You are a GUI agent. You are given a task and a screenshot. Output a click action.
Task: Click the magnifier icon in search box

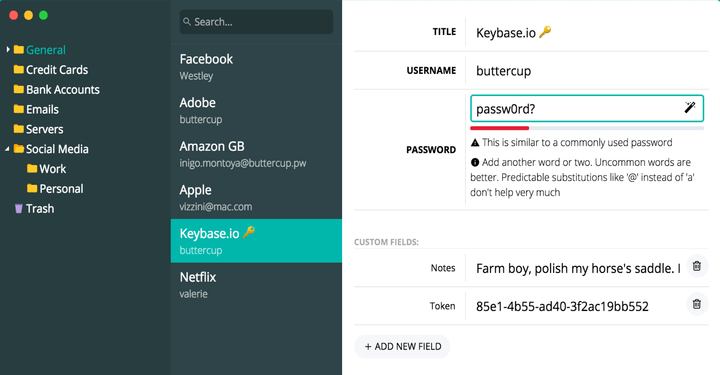187,22
